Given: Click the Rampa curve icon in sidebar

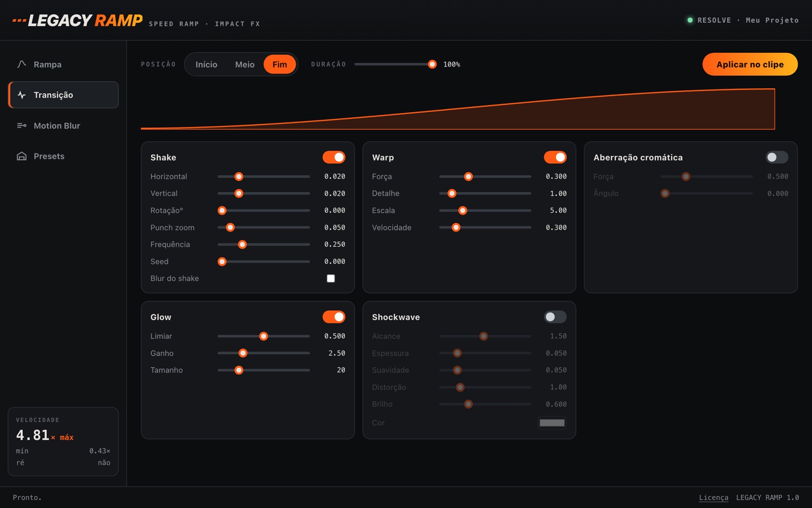Looking at the screenshot, I should tap(21, 64).
